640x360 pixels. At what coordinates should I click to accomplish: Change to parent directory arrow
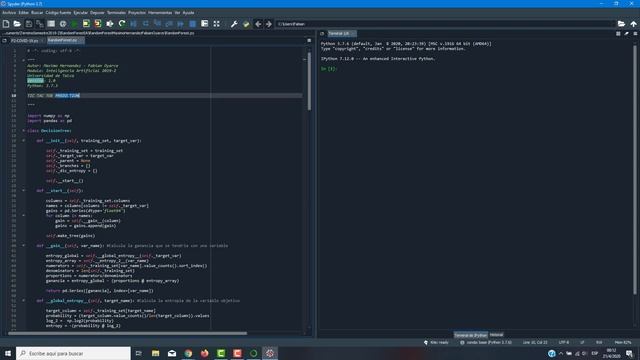[x=633, y=24]
